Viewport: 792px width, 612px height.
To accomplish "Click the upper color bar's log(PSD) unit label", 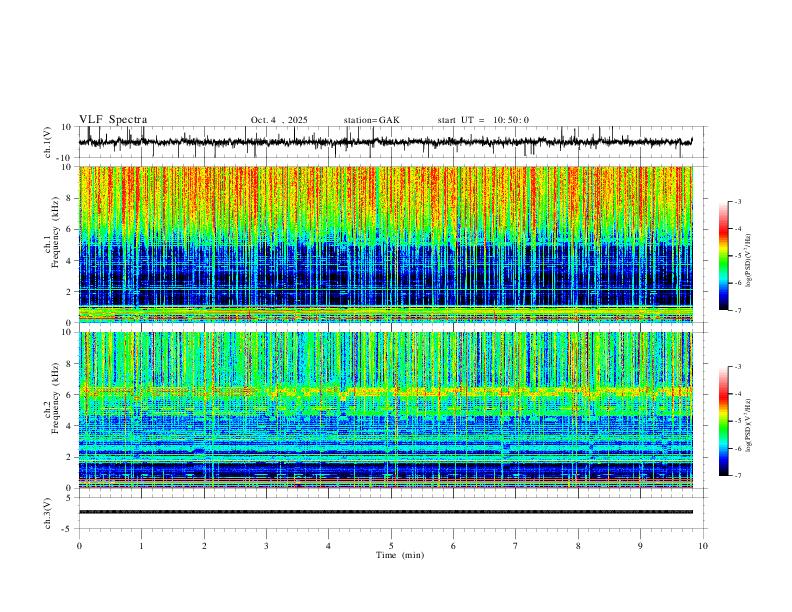I will (749, 261).
